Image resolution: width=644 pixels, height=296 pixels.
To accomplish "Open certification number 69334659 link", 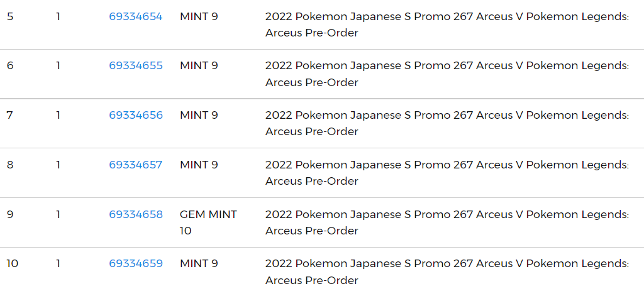I will (x=136, y=263).
